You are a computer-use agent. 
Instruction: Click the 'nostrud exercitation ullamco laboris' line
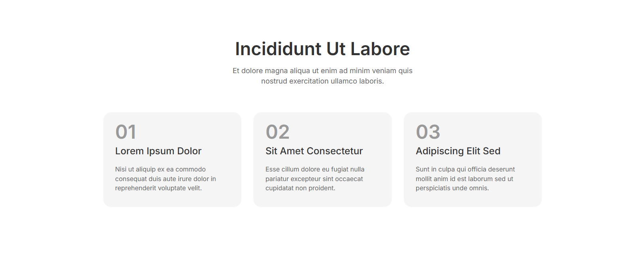322,81
